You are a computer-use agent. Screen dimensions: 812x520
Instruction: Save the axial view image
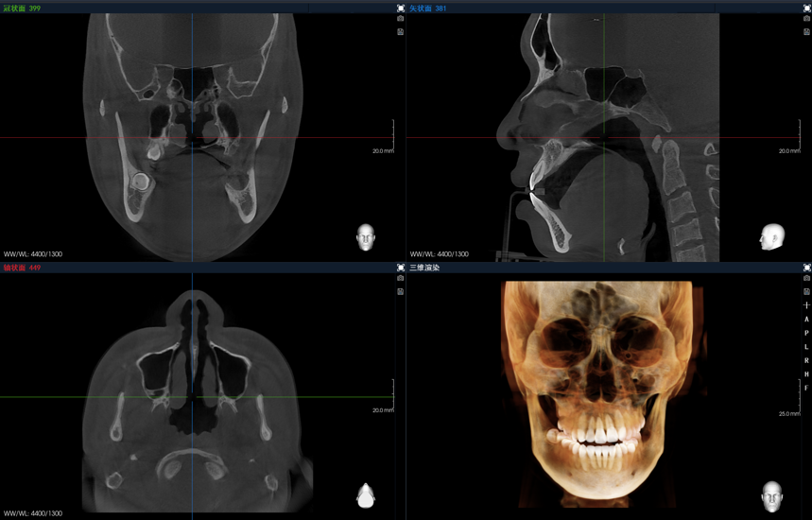point(401,291)
